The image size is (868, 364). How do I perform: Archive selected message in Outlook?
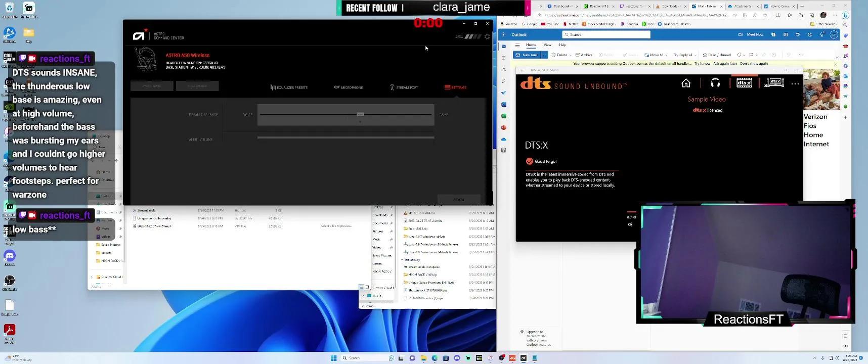584,55
